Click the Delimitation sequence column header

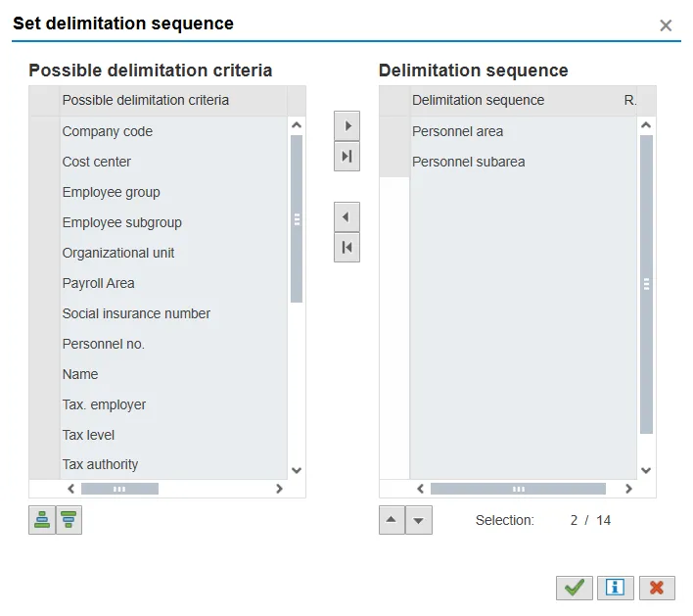point(478,100)
